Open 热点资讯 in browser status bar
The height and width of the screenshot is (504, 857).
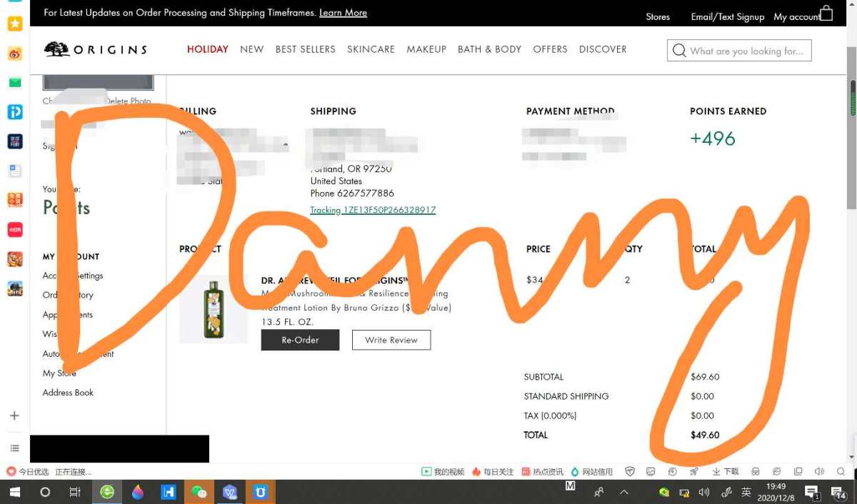[542, 472]
